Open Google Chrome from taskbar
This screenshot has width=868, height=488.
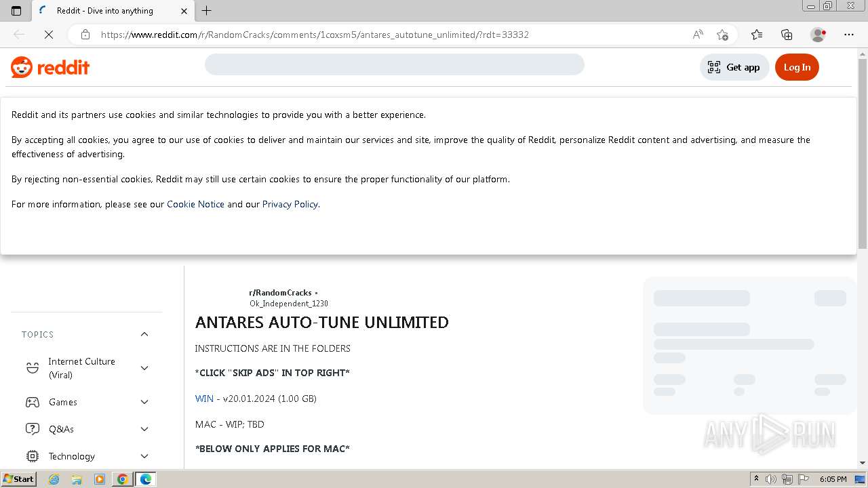[x=123, y=479]
